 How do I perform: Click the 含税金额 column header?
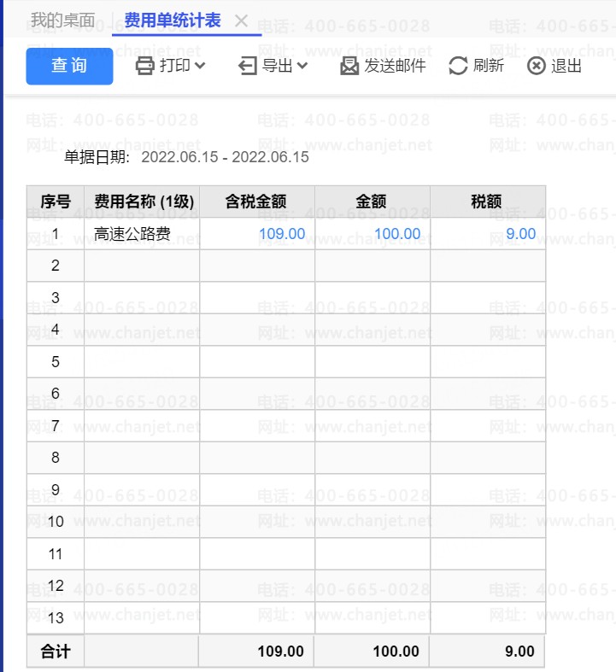[x=256, y=202]
